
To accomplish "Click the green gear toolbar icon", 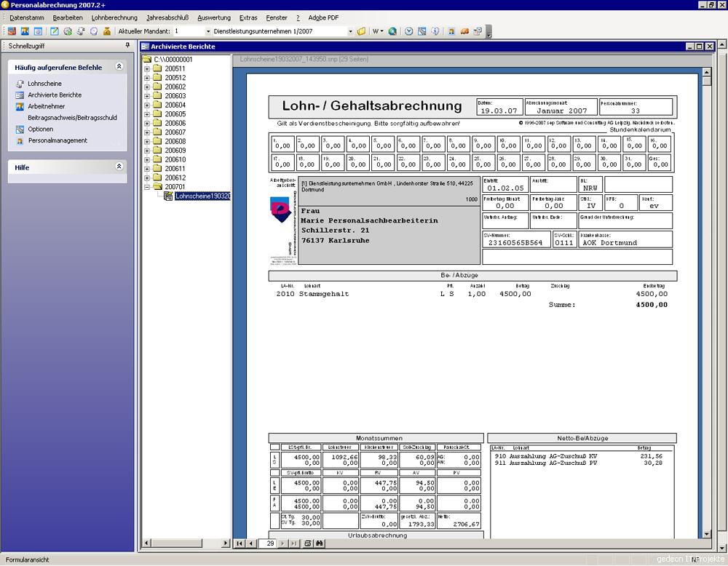I will (68, 31).
